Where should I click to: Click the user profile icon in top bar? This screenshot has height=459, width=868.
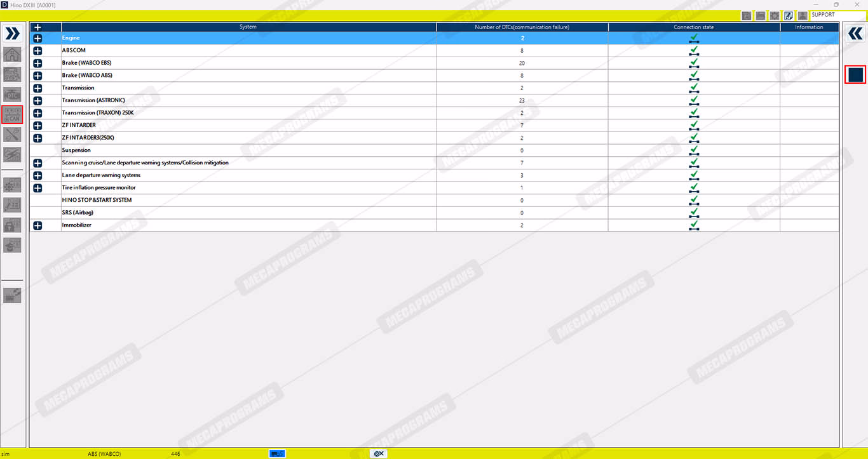point(803,15)
